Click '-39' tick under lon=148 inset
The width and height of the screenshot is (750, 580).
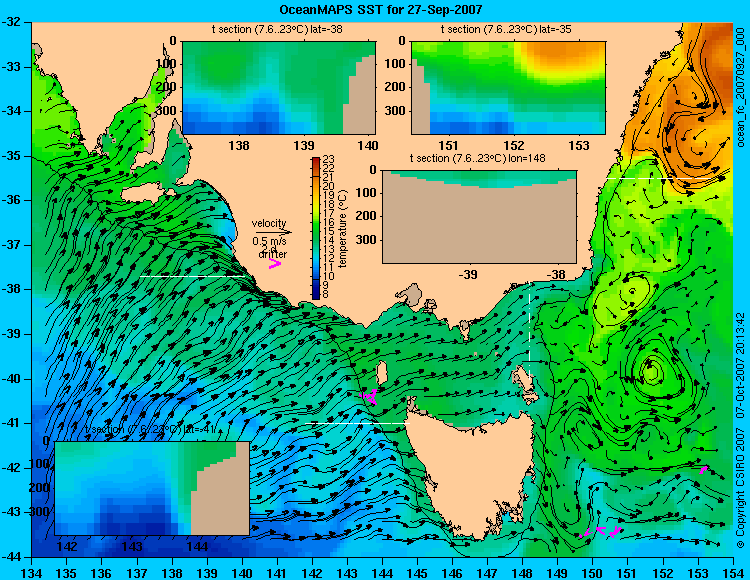[468, 274]
